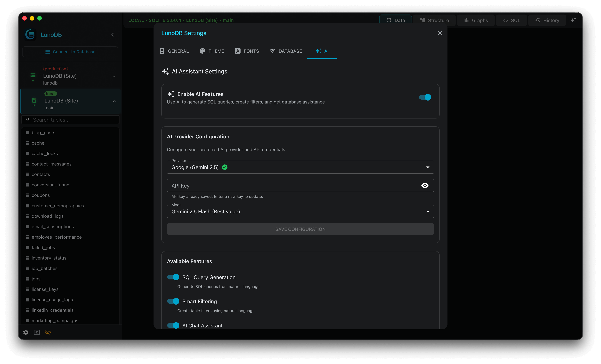Viewport: 601px width, 364px height.
Task: Click the orange disconnect link icon
Action: click(x=48, y=332)
